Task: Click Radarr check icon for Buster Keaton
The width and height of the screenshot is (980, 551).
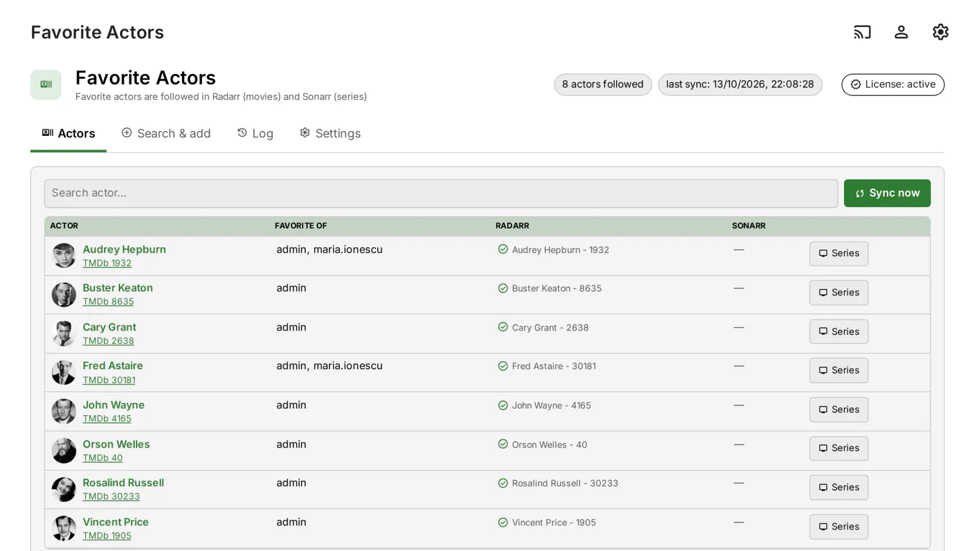Action: coord(503,288)
